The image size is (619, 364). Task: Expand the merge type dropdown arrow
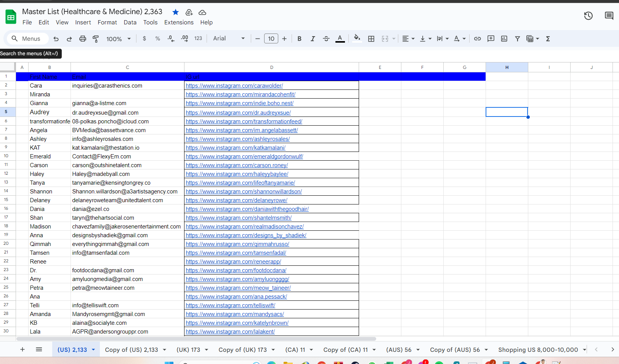[x=394, y=39]
